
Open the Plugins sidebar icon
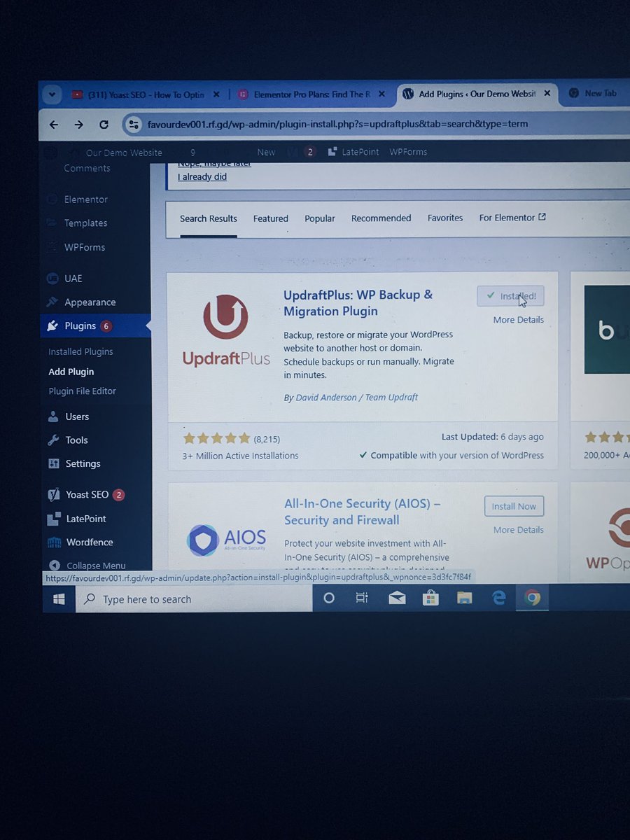(x=54, y=325)
